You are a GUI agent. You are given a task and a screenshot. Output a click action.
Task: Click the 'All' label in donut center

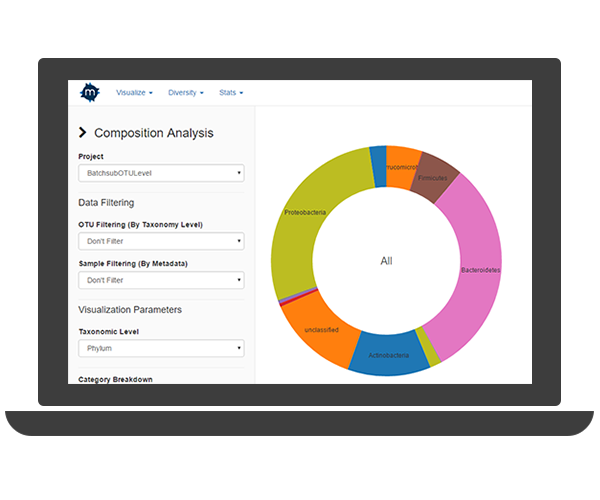coord(386,261)
